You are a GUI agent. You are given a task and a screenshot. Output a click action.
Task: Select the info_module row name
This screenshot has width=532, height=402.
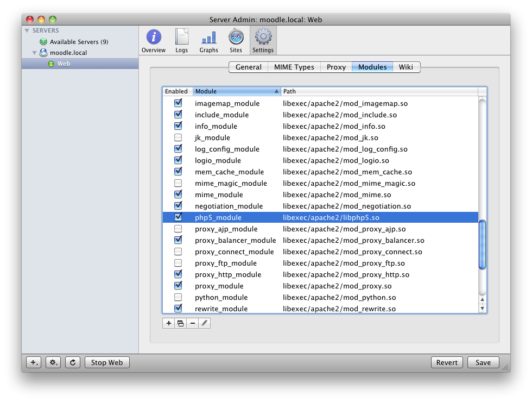216,126
